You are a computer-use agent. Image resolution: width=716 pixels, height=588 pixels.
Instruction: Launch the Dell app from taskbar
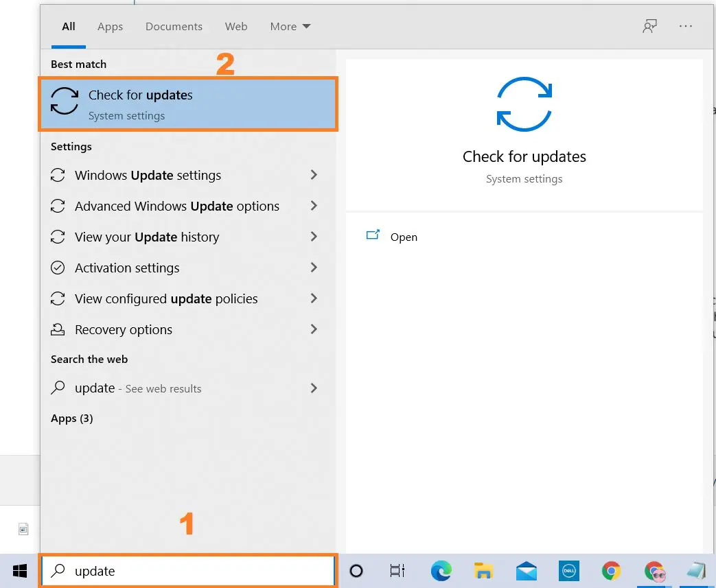[569, 571]
